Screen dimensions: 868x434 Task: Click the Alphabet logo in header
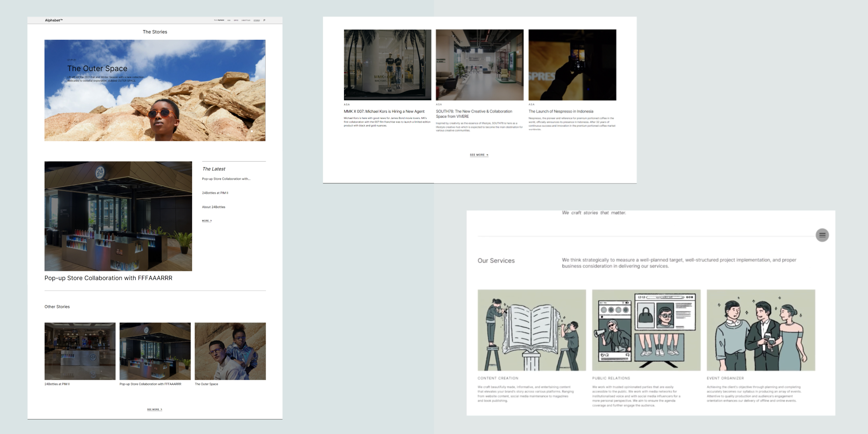click(54, 20)
